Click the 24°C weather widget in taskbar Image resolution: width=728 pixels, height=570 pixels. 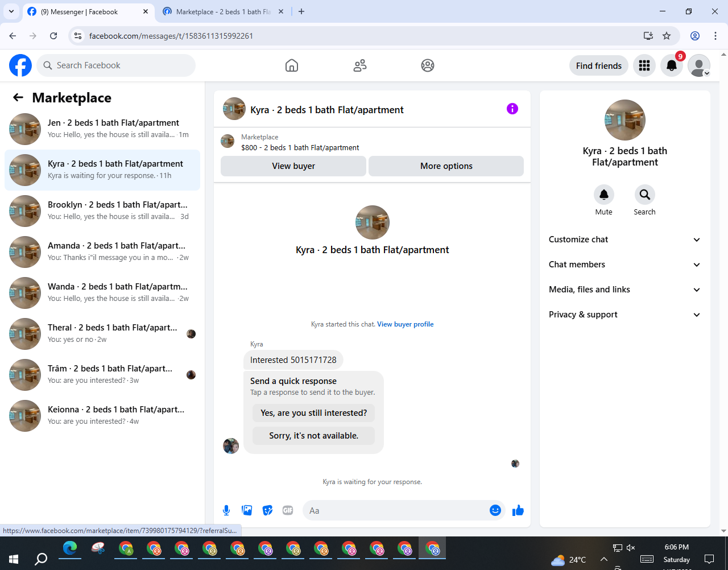click(568, 559)
